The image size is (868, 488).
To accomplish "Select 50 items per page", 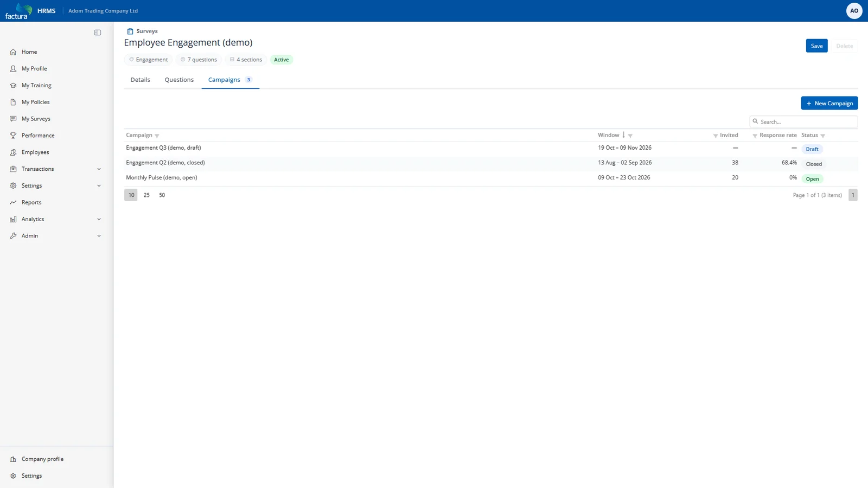I will tap(162, 195).
